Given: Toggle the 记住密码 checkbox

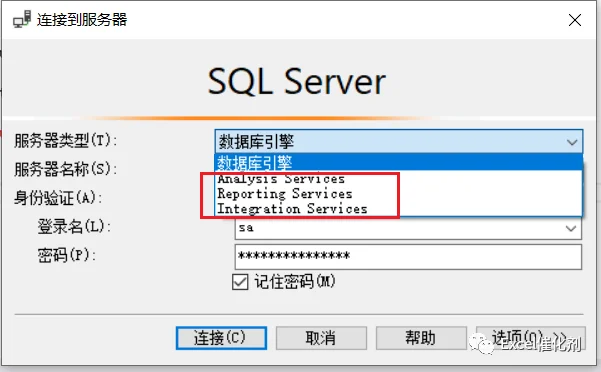Looking at the screenshot, I should coord(240,282).
